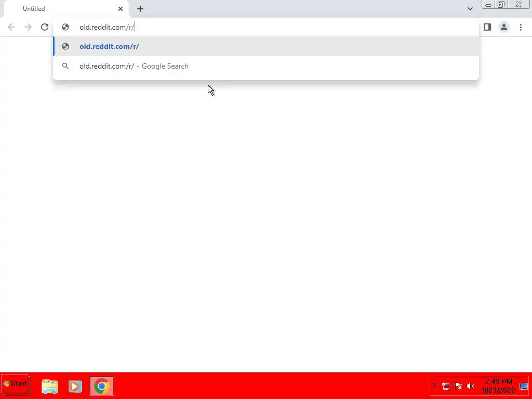Open the Chrome profile avatar
Viewport: 532px width, 399px height.
(504, 27)
